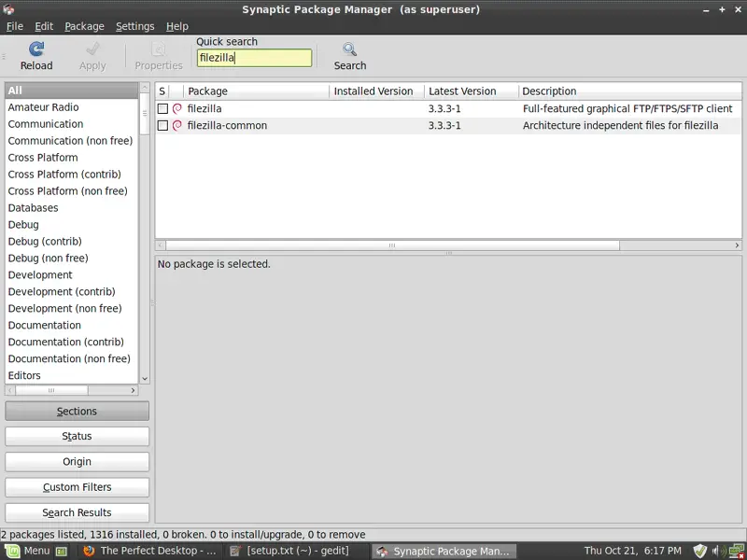Select the 'Debug' section
This screenshot has width=747, height=560.
click(72, 224)
